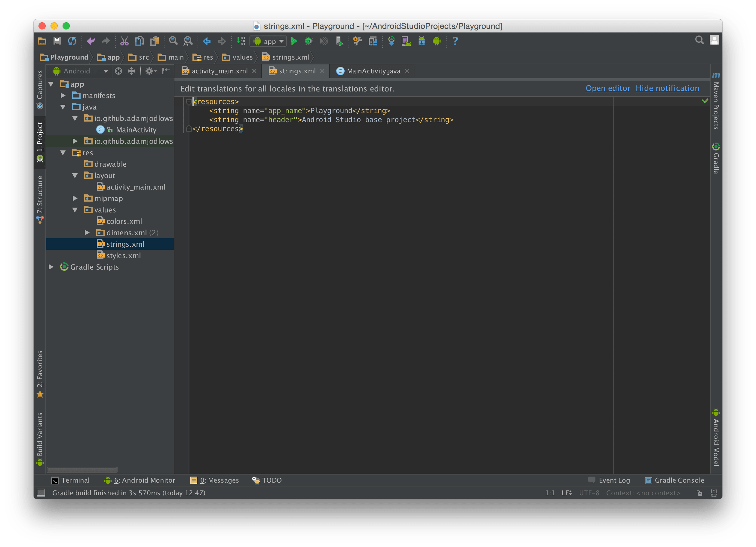Open the SDK Manager download icon

point(421,41)
